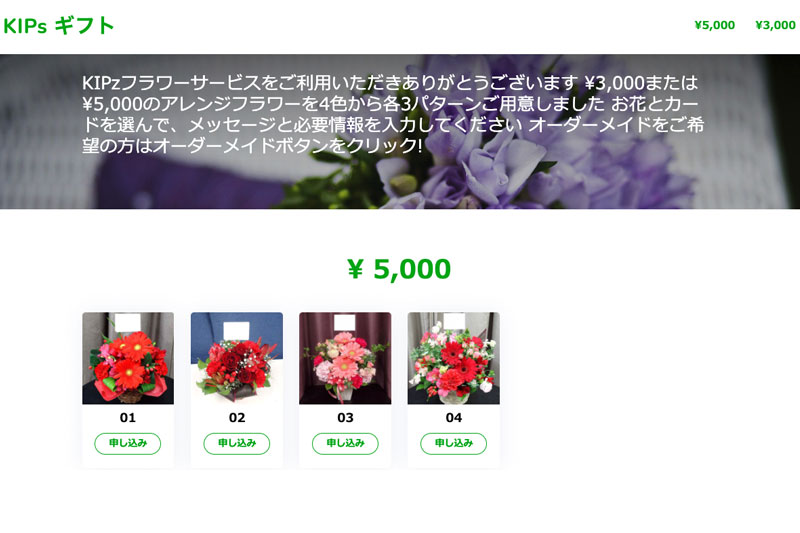Click the large green ¥ 5,000 heading

coord(399,269)
